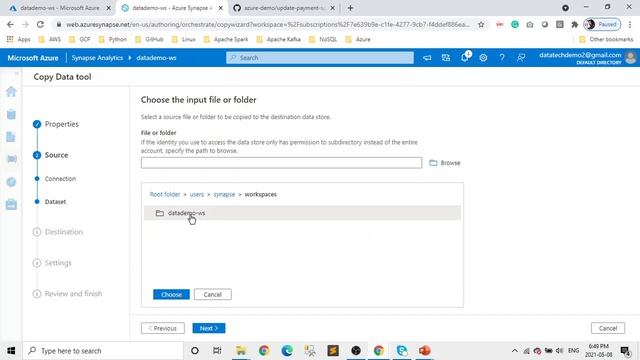The width and height of the screenshot is (640, 360).
Task: Open the browser extensions puzzle icon
Action: point(575,24)
